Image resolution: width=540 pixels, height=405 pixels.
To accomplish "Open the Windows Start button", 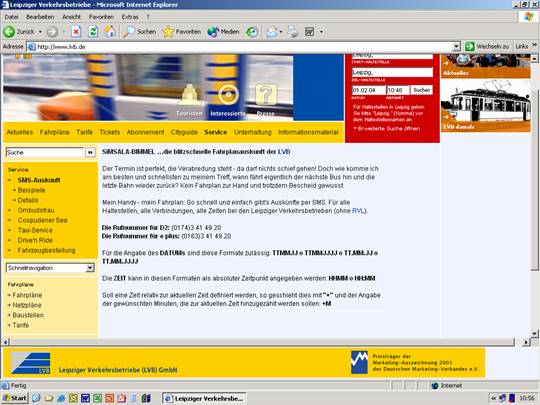I will pos(15,398).
